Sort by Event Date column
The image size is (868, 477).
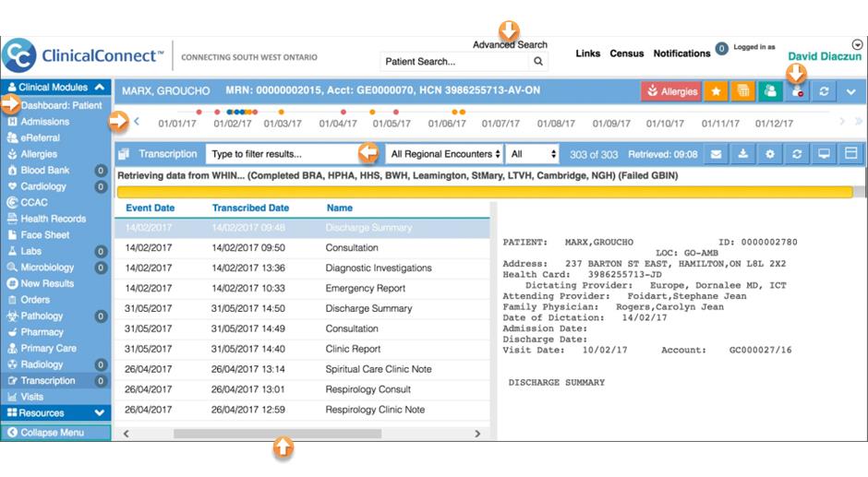coord(150,209)
